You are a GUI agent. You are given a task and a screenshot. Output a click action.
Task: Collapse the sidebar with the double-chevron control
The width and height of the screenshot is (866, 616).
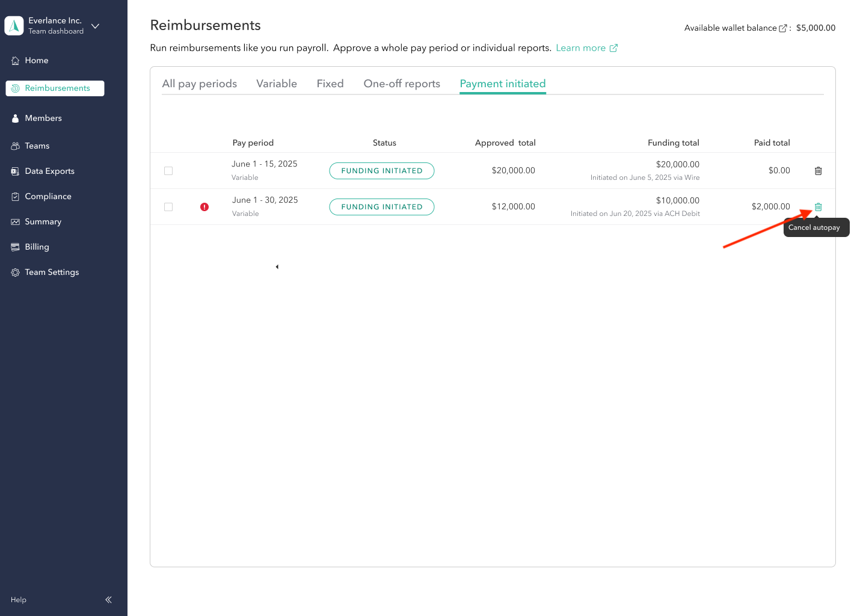click(x=108, y=599)
